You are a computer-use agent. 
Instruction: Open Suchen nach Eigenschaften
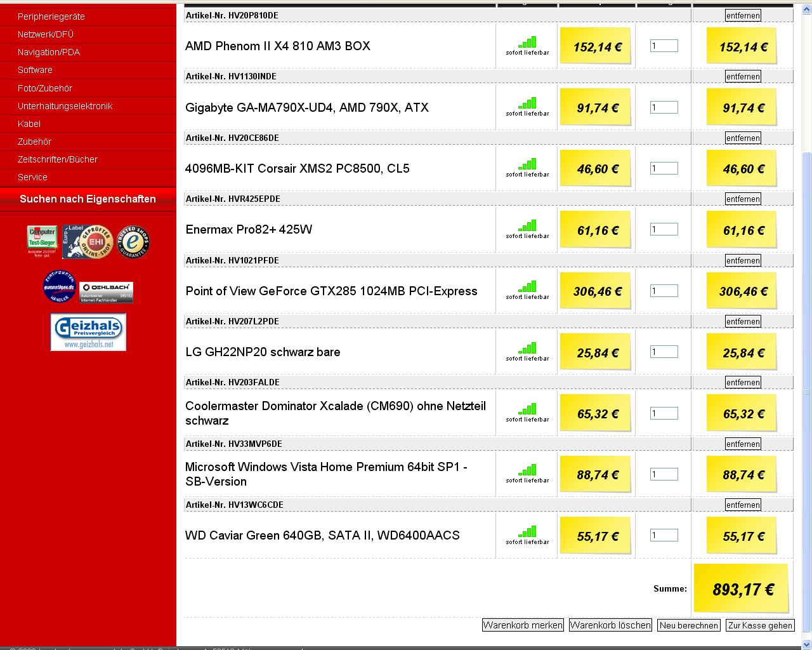point(88,199)
